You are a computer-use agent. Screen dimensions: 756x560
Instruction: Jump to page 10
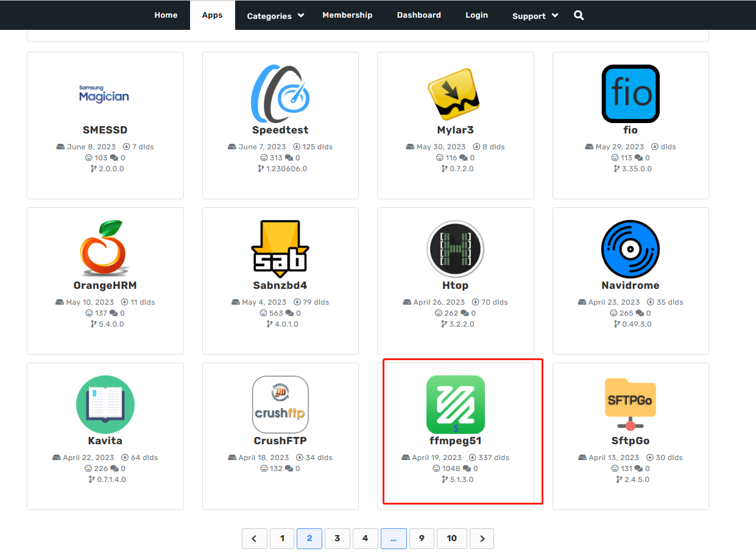click(451, 539)
